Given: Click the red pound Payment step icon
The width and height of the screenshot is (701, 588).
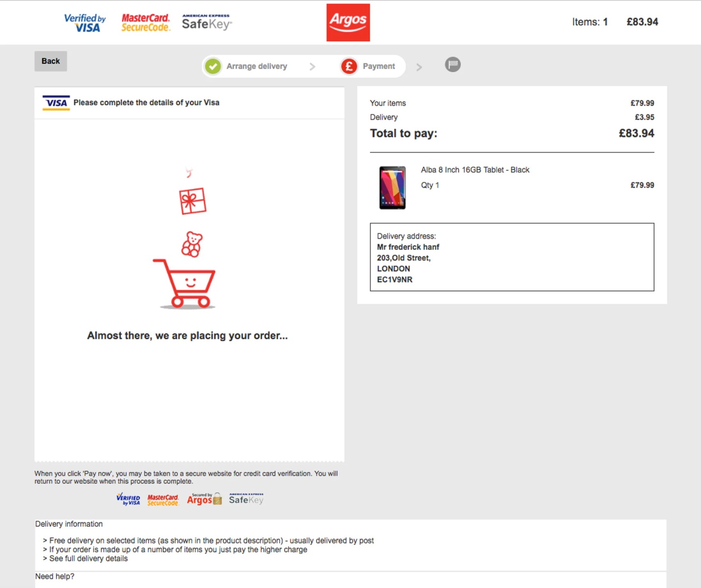Looking at the screenshot, I should click(349, 66).
